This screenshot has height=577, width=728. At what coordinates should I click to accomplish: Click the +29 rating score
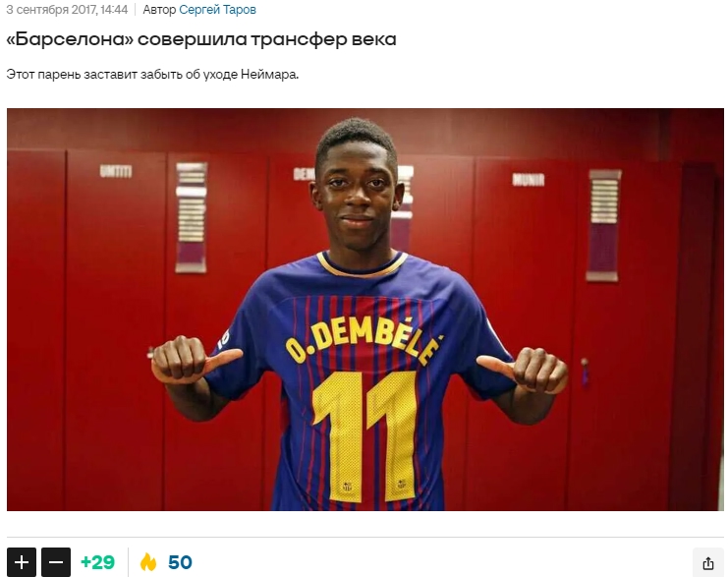tap(97, 562)
